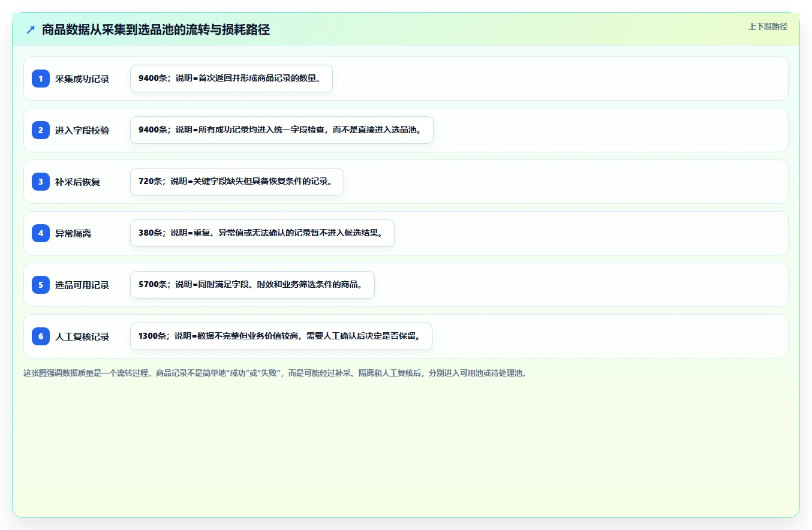Select the 补采后恢复 step label
812x530 pixels.
(78, 182)
